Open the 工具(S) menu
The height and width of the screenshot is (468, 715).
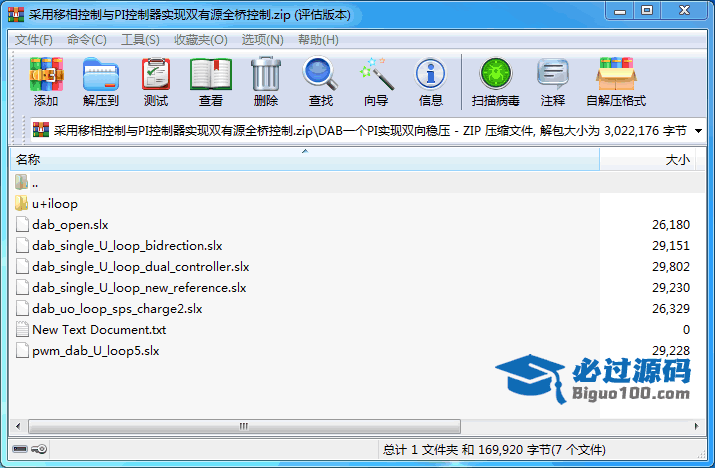(x=140, y=40)
